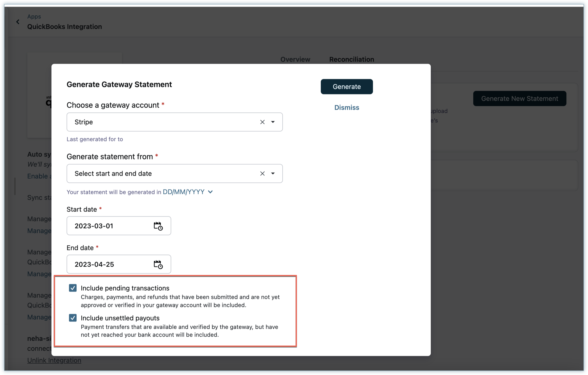The image size is (588, 375).
Task: Open the End date calendar picker icon
Action: tap(158, 265)
